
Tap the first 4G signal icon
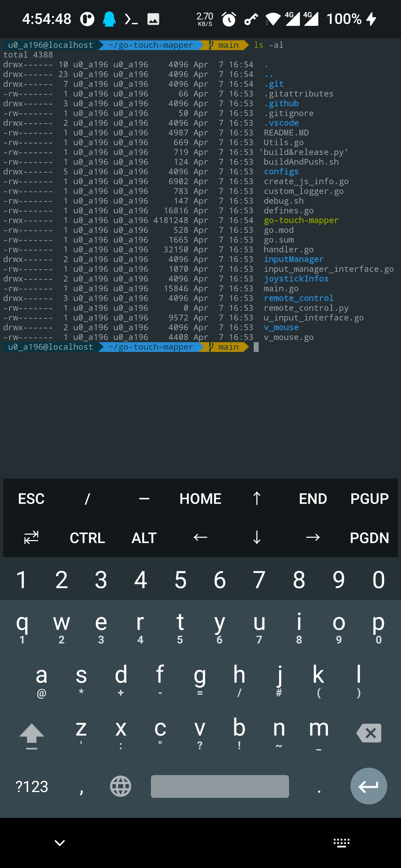tap(292, 19)
